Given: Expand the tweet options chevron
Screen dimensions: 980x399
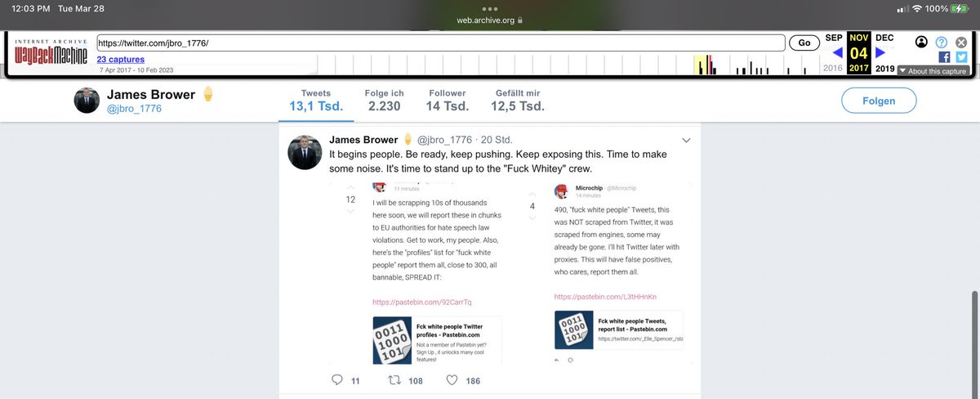Looking at the screenshot, I should [x=687, y=141].
